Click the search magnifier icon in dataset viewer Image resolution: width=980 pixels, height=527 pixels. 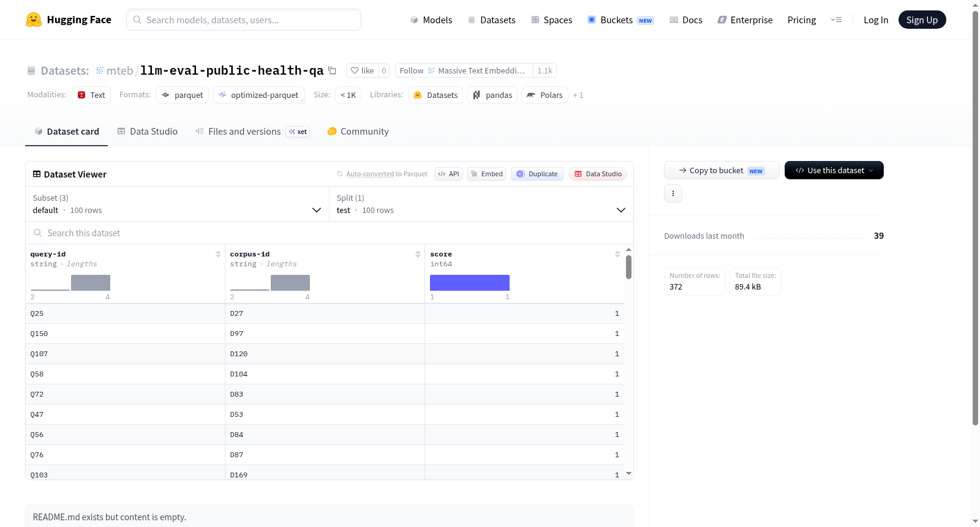pyautogui.click(x=37, y=233)
